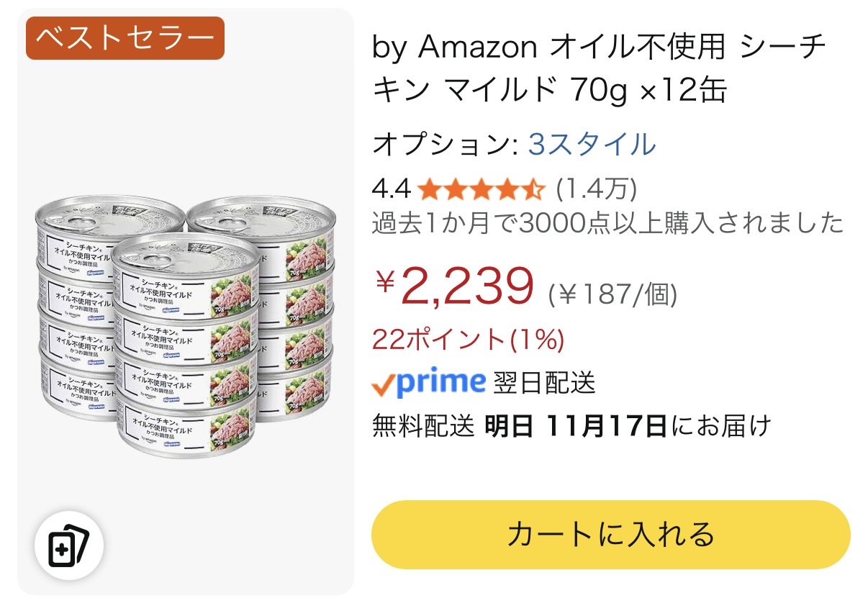Click the 22ポイント(1%) points text
Screen dimensions: 868x606
[x=468, y=339]
